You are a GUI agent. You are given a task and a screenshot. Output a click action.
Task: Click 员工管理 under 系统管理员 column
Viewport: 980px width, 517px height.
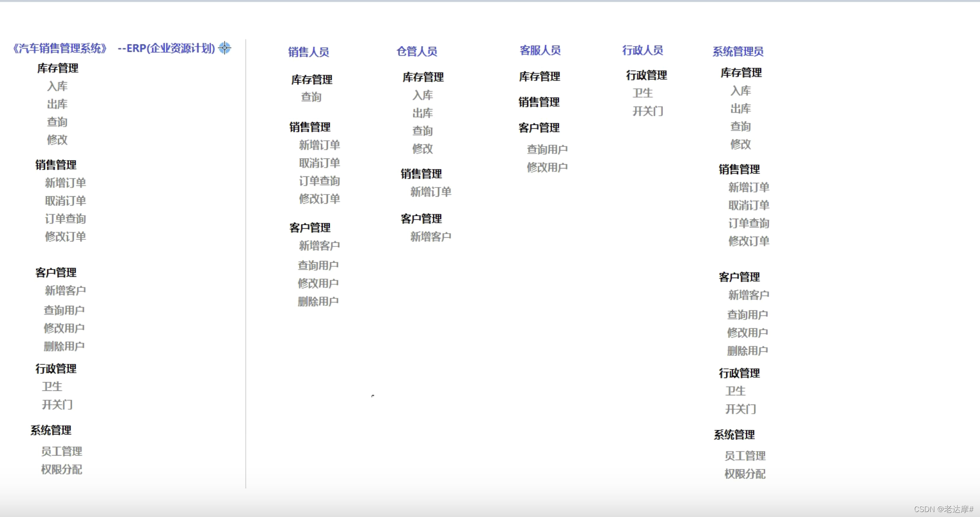point(745,456)
